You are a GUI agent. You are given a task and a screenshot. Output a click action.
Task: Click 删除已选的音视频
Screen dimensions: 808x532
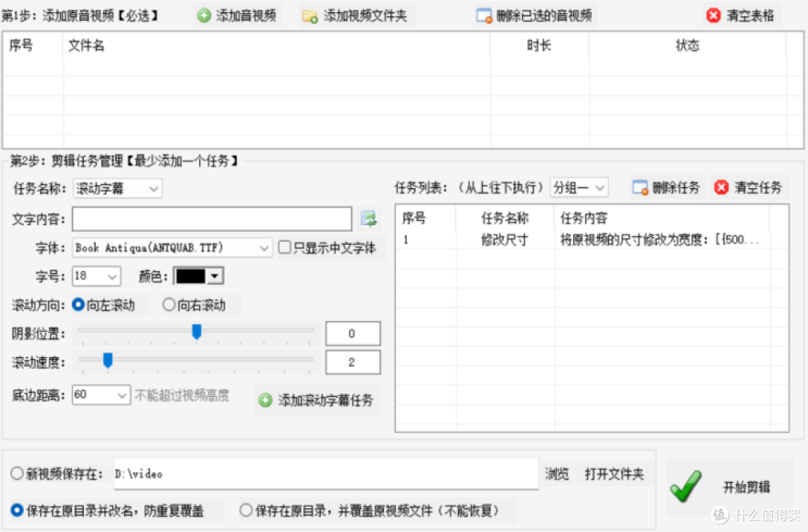pyautogui.click(x=534, y=16)
